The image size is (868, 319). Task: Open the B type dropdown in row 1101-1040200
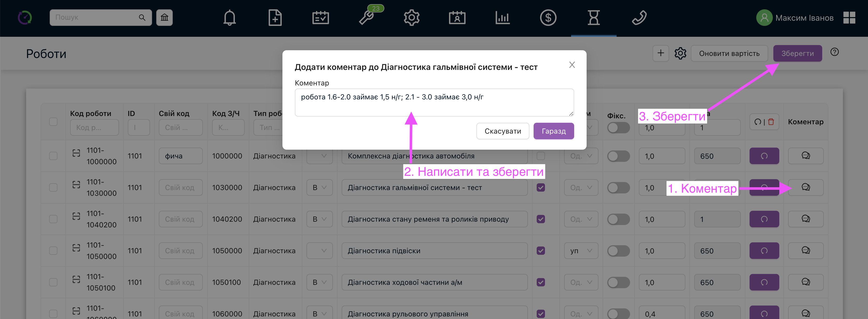click(319, 219)
